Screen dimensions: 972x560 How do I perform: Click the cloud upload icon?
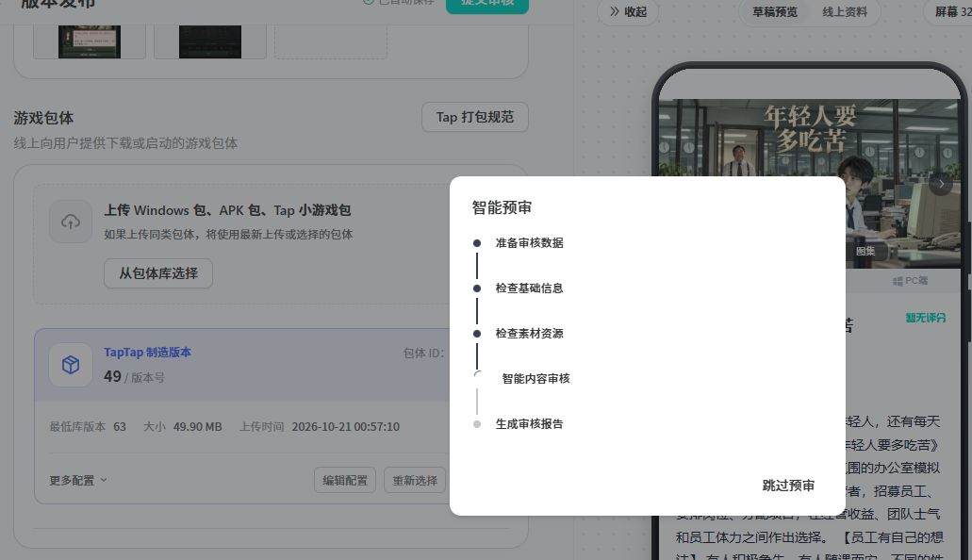[x=71, y=222]
